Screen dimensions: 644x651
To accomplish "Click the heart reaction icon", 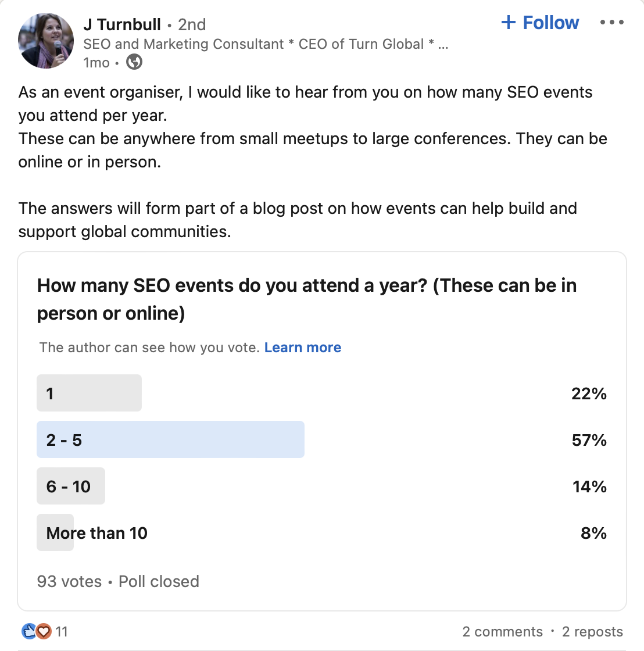I will point(44,631).
